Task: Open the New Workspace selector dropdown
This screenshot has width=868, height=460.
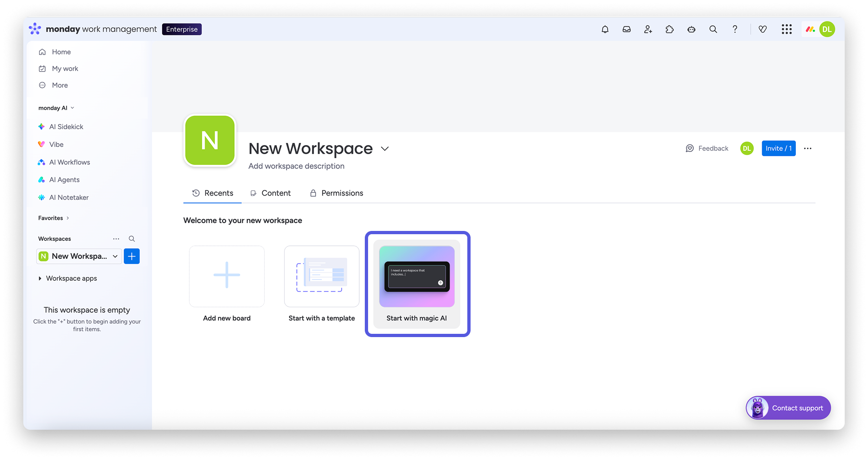Action: (79, 256)
